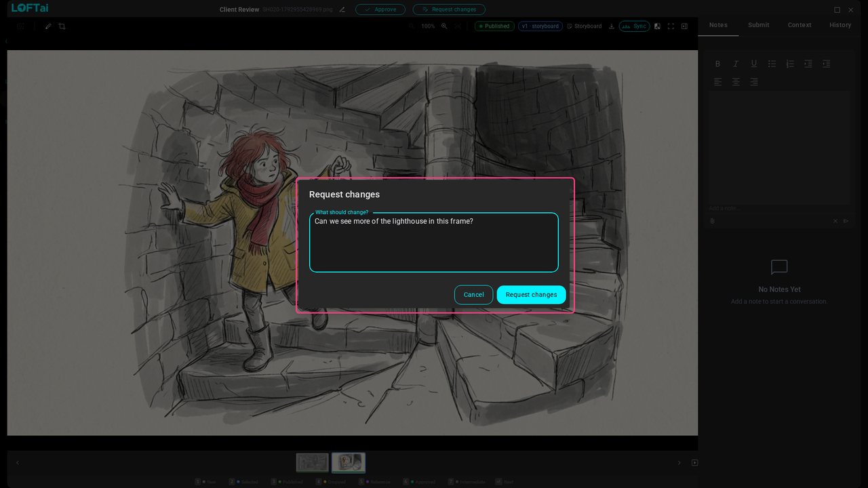The image size is (868, 488).
Task: Toggle bold formatting in notes
Action: [x=717, y=64]
